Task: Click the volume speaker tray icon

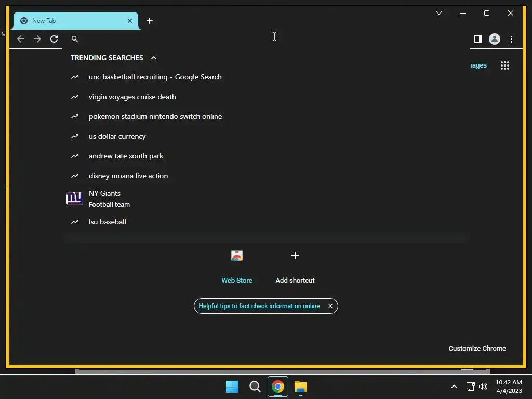Action: click(x=483, y=387)
